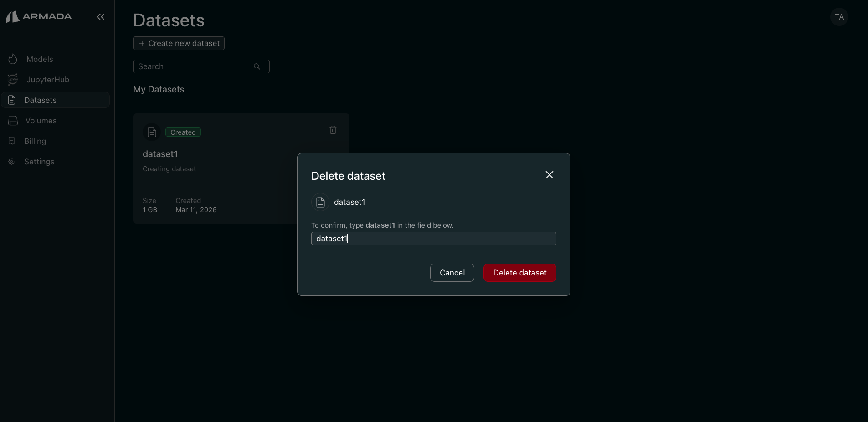Viewport: 868px width, 422px height.
Task: Open the TA account avatar
Action: pos(839,16)
